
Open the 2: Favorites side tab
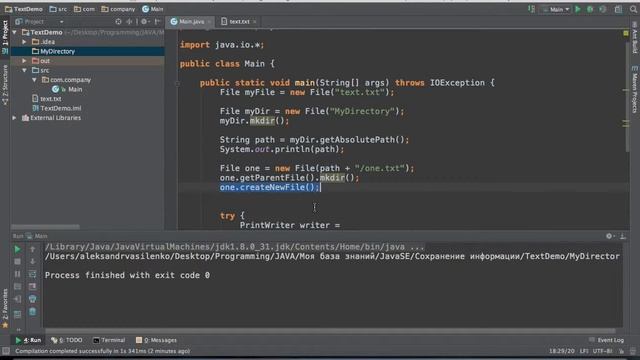[5, 308]
